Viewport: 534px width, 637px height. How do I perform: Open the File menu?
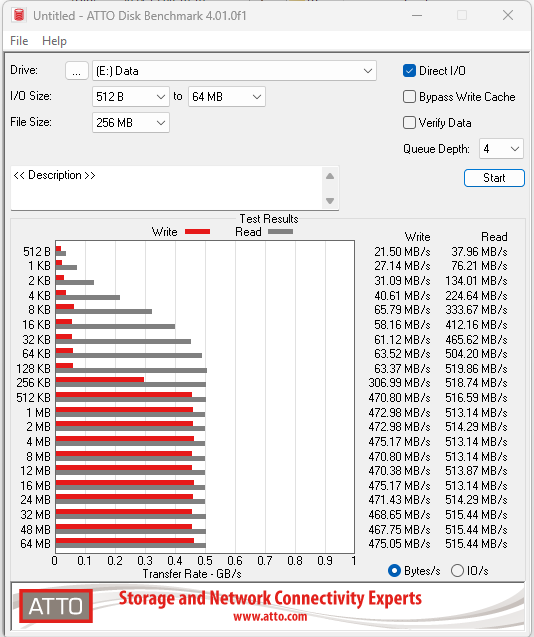coord(19,41)
